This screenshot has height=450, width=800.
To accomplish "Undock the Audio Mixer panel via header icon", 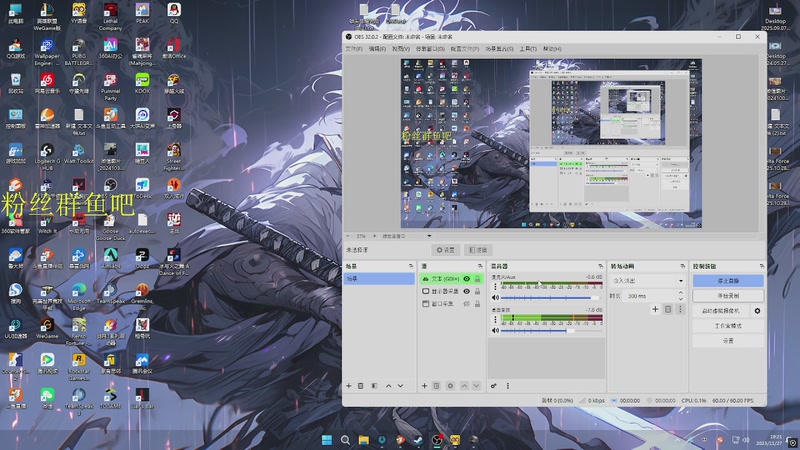I will [x=601, y=266].
